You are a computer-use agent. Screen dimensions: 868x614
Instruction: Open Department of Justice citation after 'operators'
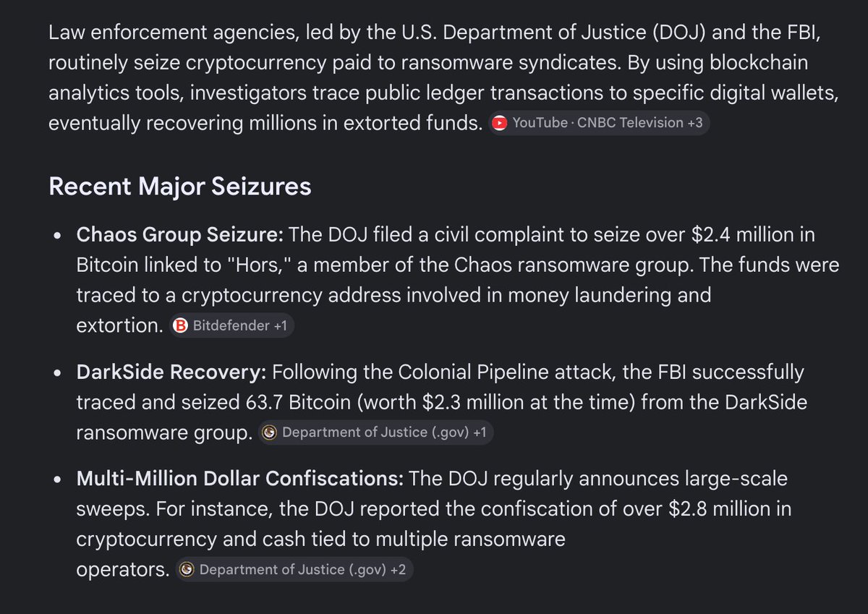[293, 570]
